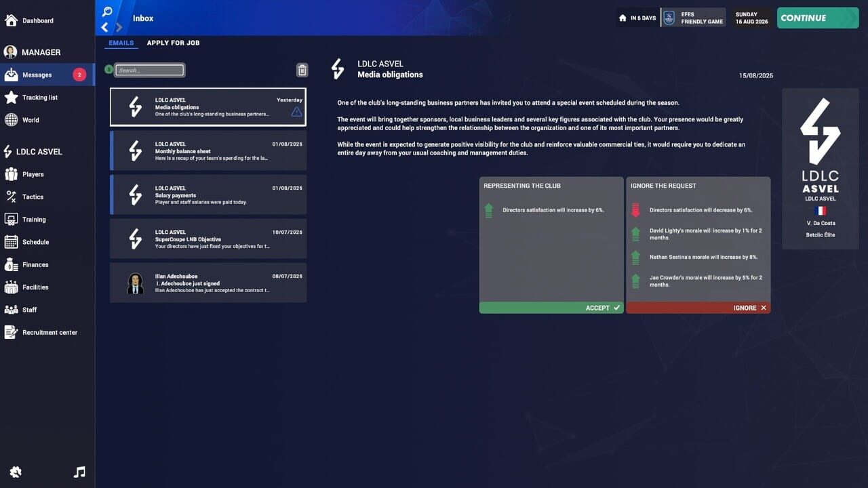The height and width of the screenshot is (488, 868).
Task: Open the Monthly balance sheet email
Action: click(208, 150)
